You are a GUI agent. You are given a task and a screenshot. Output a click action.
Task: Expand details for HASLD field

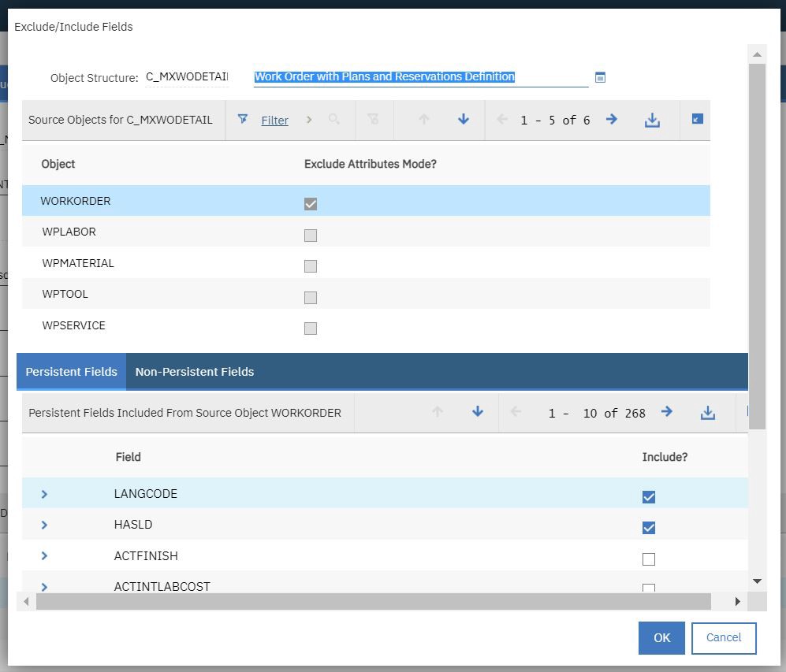(44, 525)
